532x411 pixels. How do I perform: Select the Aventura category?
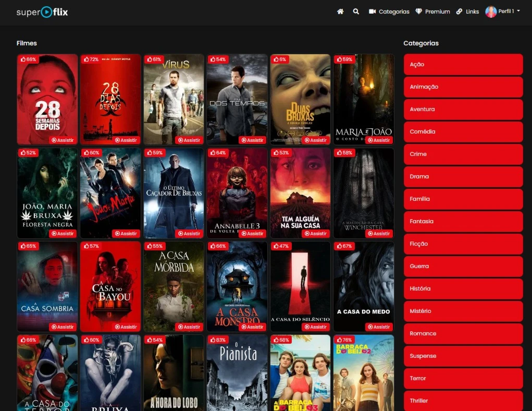[463, 109]
